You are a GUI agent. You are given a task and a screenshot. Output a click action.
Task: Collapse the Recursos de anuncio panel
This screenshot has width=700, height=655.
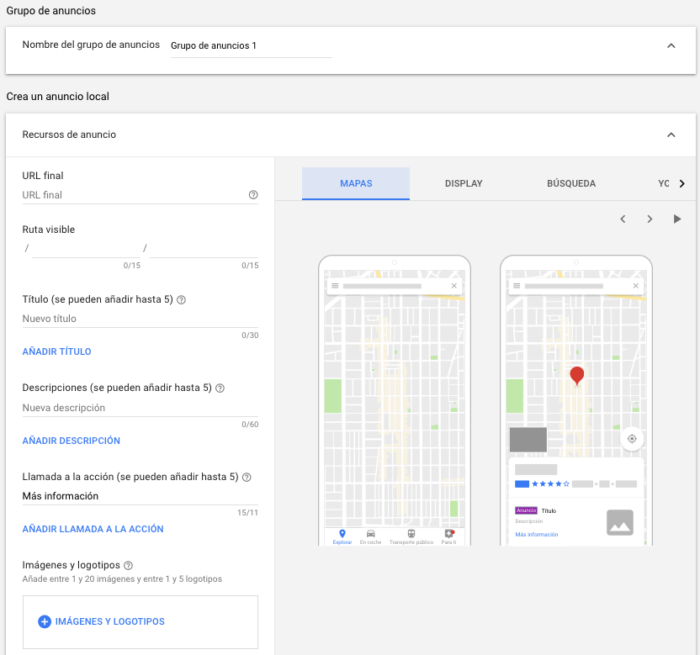670,134
